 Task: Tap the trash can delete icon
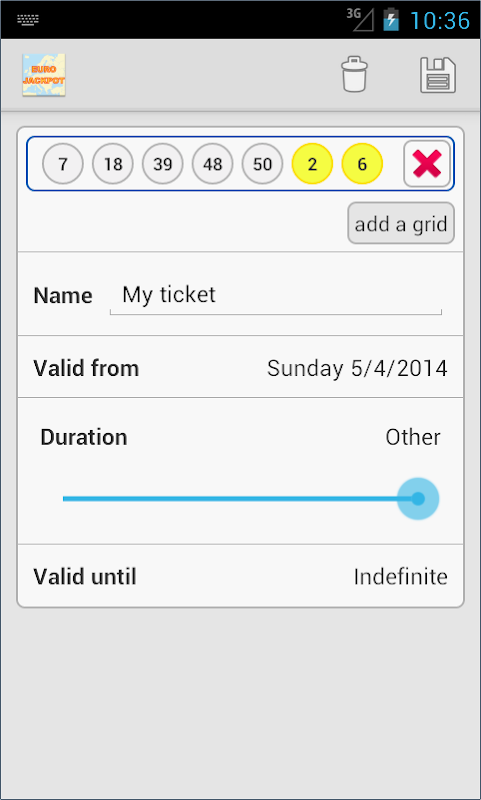(x=355, y=74)
